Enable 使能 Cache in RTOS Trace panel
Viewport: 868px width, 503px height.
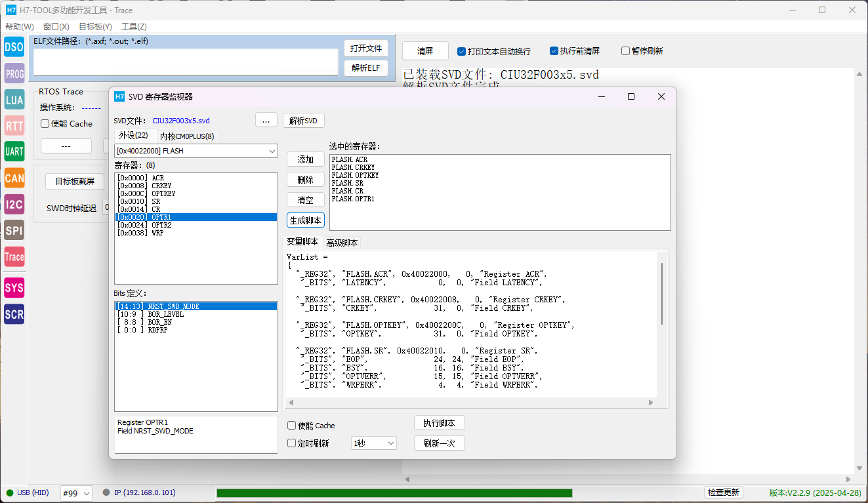67,123
